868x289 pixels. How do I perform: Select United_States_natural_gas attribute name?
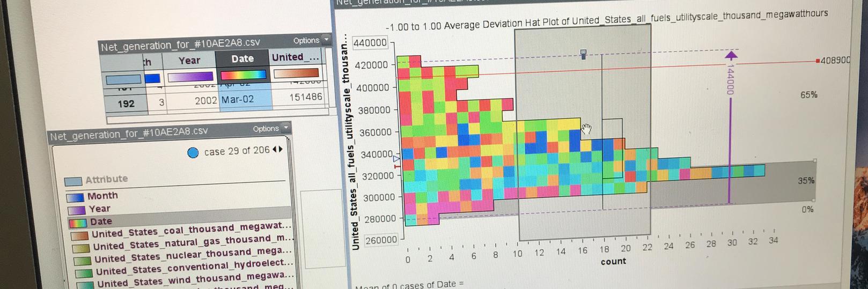[193, 242]
